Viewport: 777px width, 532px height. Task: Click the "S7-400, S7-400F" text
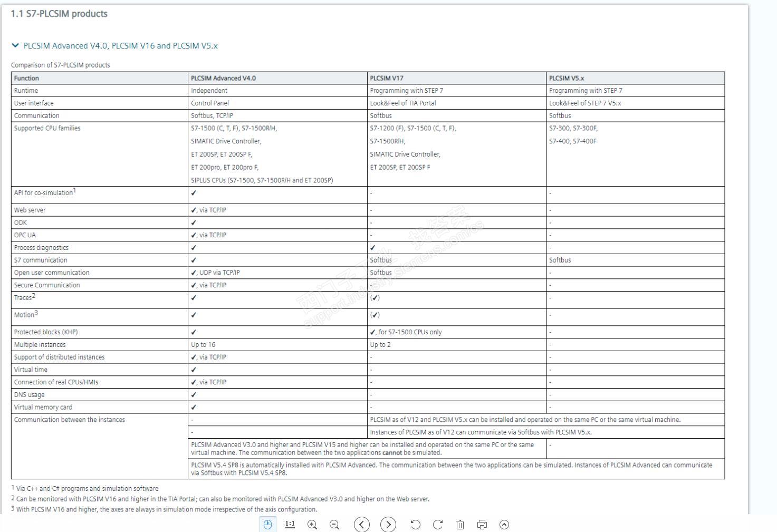[573, 141]
